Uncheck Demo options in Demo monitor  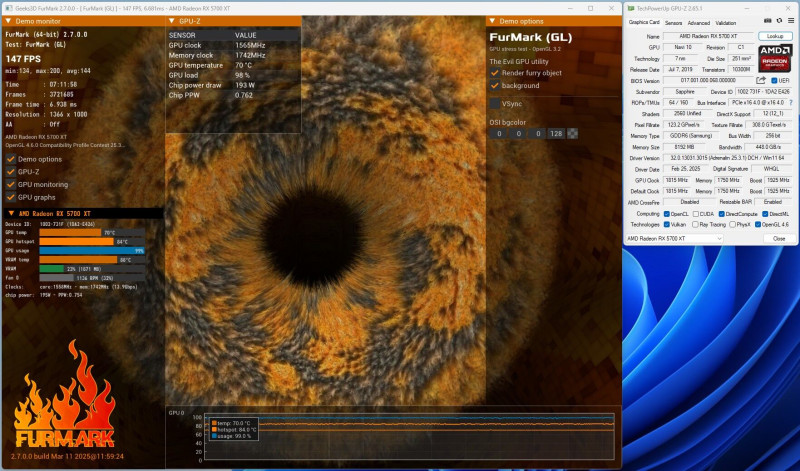tap(11, 159)
